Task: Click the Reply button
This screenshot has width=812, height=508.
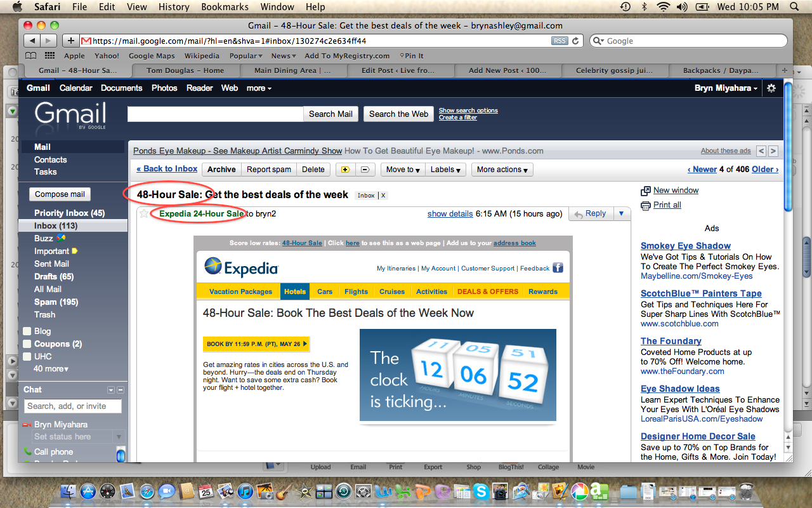Action: 590,214
